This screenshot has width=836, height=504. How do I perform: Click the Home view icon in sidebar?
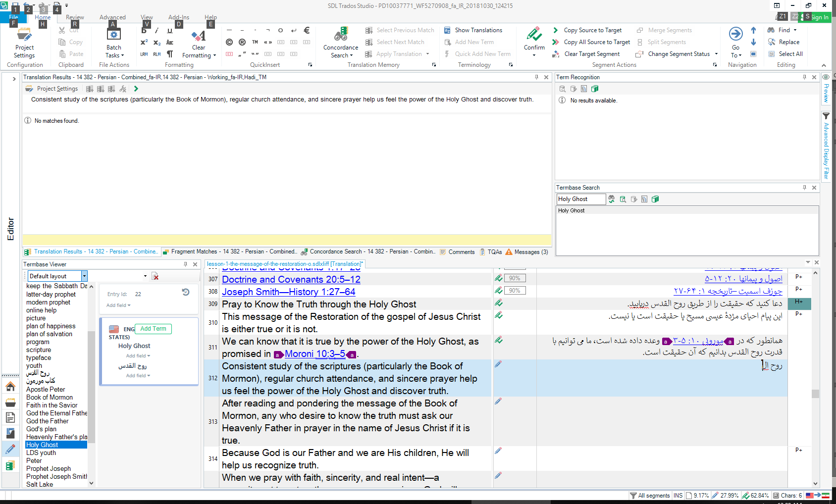click(10, 386)
